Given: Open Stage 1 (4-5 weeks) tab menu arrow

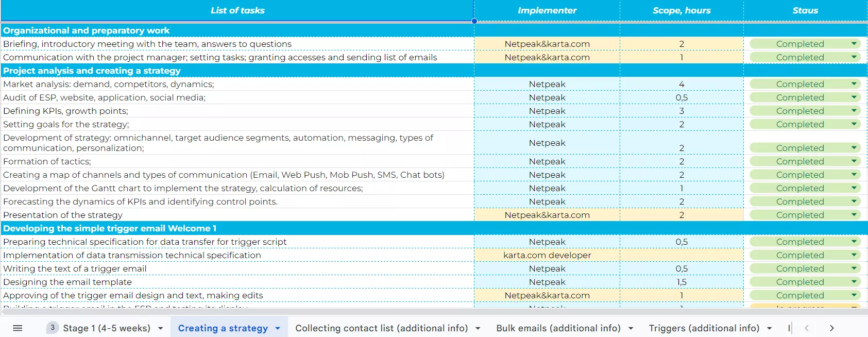Looking at the screenshot, I should point(161,328).
